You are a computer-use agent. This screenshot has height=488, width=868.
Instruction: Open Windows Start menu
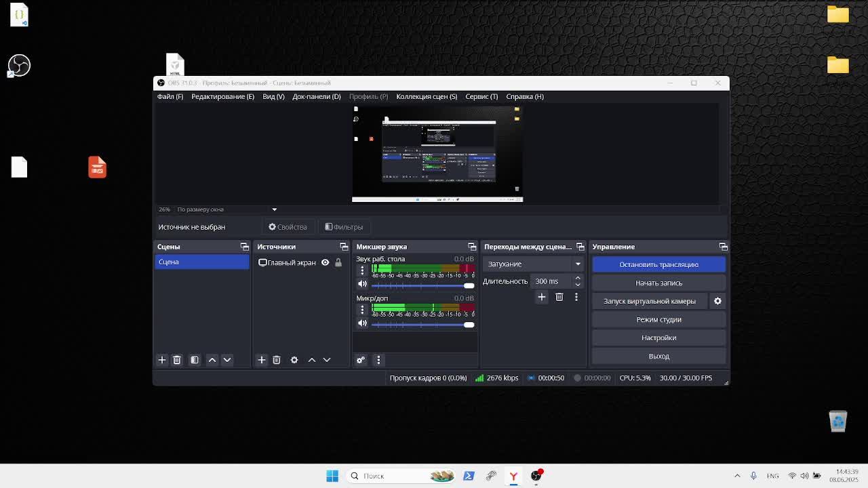332,476
